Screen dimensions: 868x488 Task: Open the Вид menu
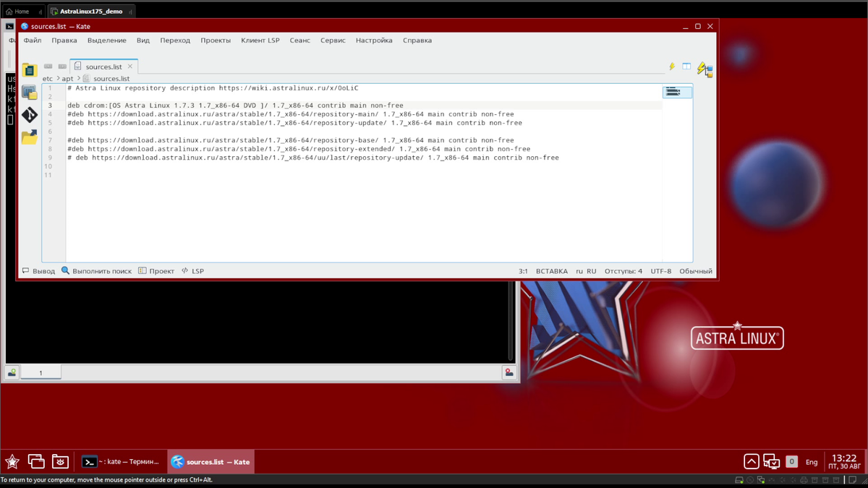(x=143, y=40)
